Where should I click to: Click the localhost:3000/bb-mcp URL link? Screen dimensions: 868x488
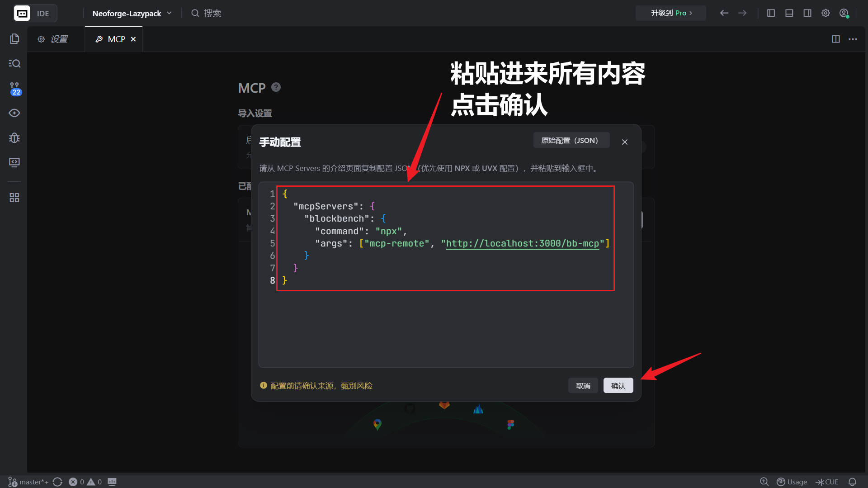click(x=522, y=243)
